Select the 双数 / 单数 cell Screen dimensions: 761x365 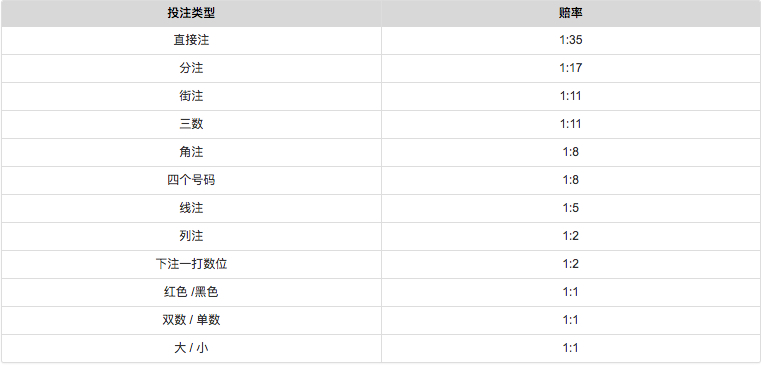191,320
